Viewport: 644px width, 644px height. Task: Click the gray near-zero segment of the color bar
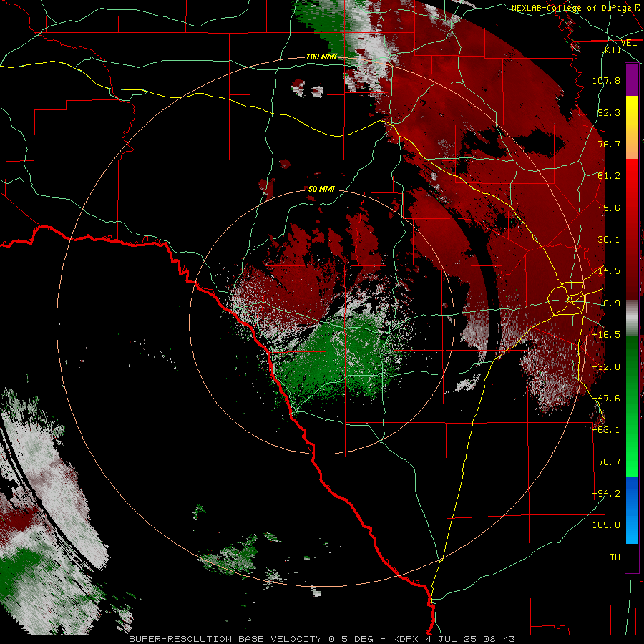point(632,318)
